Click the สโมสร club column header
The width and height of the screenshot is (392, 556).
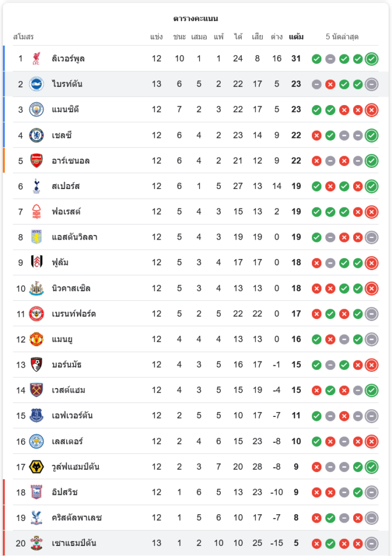tap(23, 37)
